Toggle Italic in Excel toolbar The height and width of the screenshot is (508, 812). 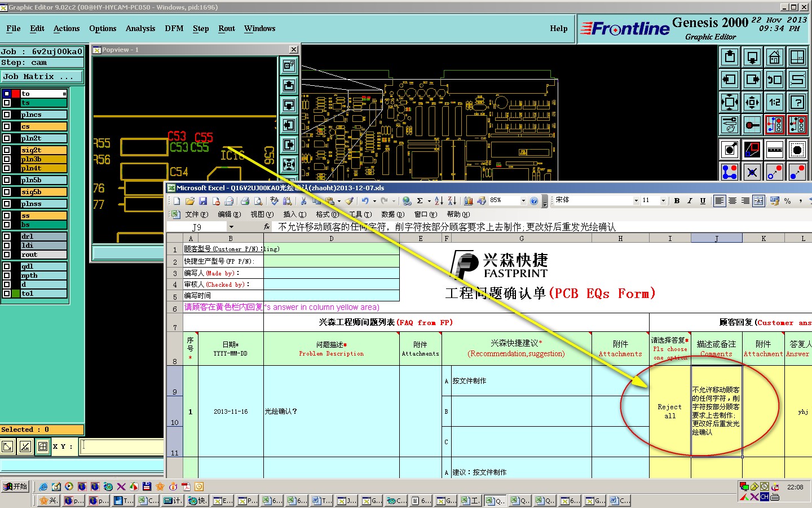pos(690,201)
